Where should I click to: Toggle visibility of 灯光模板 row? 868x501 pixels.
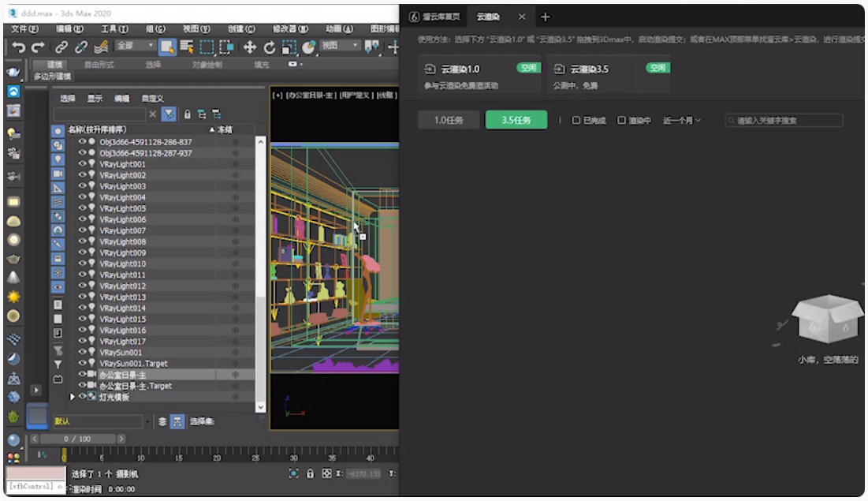pyautogui.click(x=82, y=396)
